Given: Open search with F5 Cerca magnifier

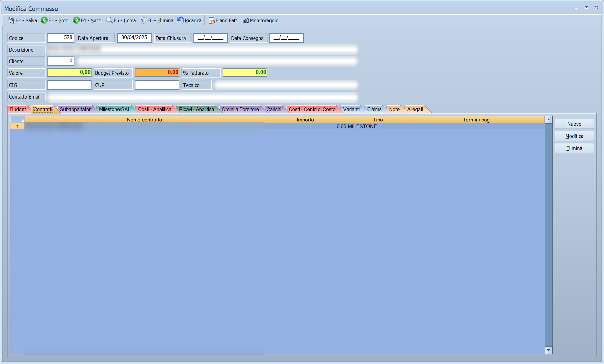Looking at the screenshot, I should click(109, 20).
